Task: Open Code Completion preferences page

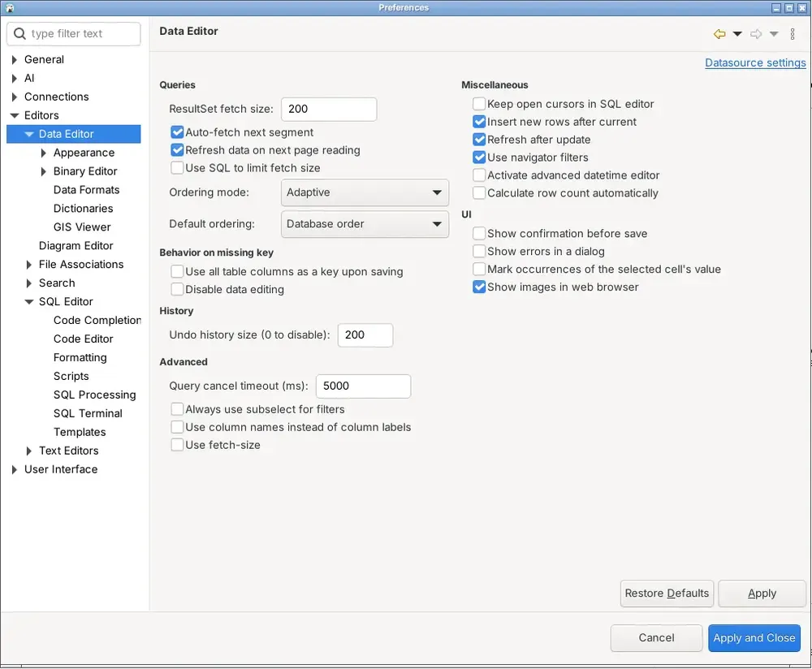Action: tap(97, 321)
